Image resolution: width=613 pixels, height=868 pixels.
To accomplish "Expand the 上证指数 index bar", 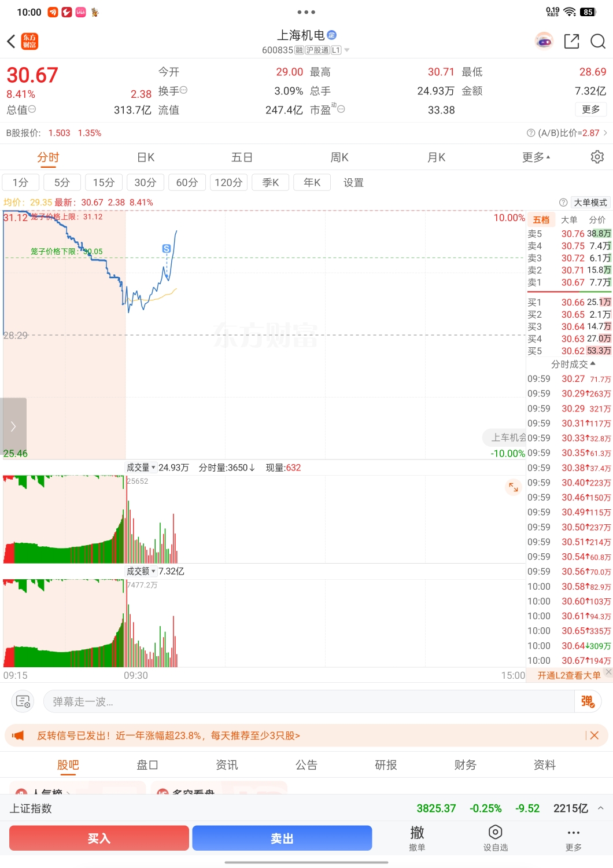I will point(601,808).
